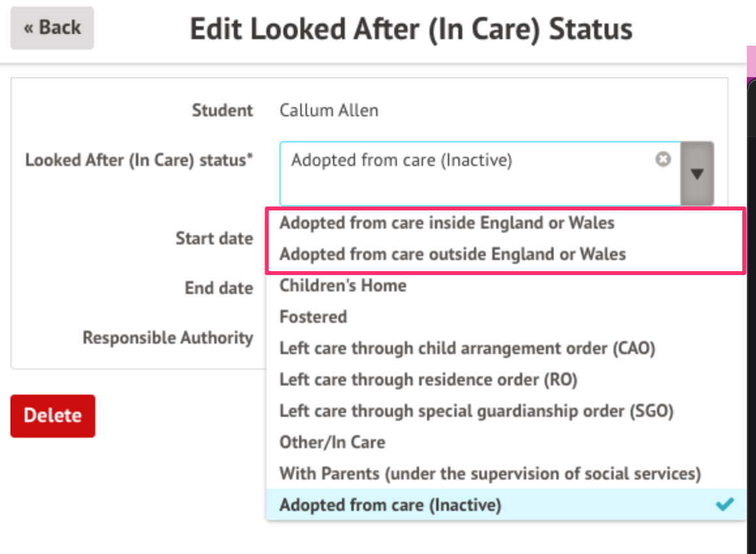Click the Start date label
This screenshot has width=756, height=554.
tap(214, 238)
